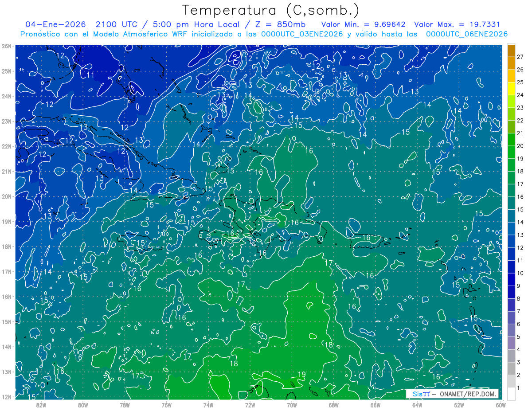532x411 pixels.
Task: Click value "10" on the color scale
Action: pos(520,273)
